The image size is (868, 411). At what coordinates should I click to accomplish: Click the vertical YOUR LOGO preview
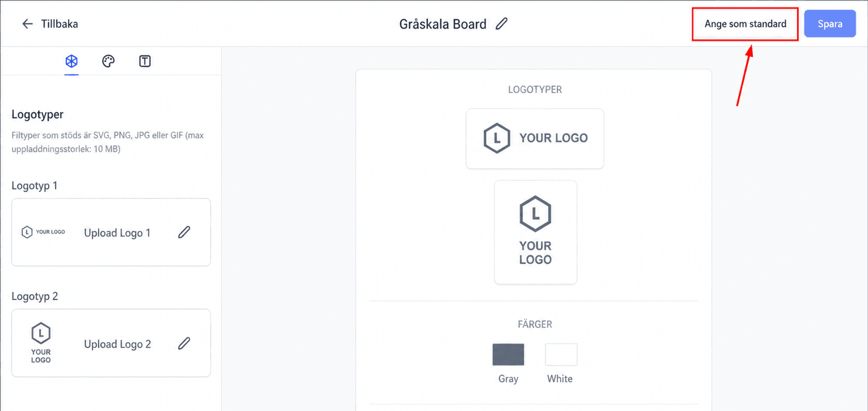(535, 232)
